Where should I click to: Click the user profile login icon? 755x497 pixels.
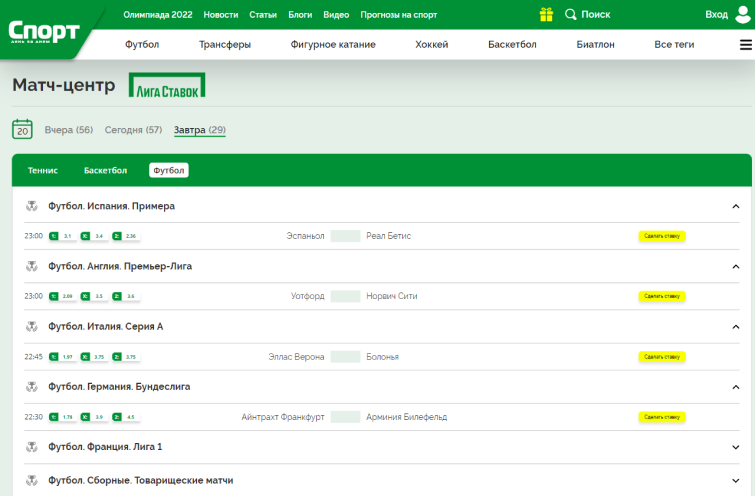click(x=742, y=14)
